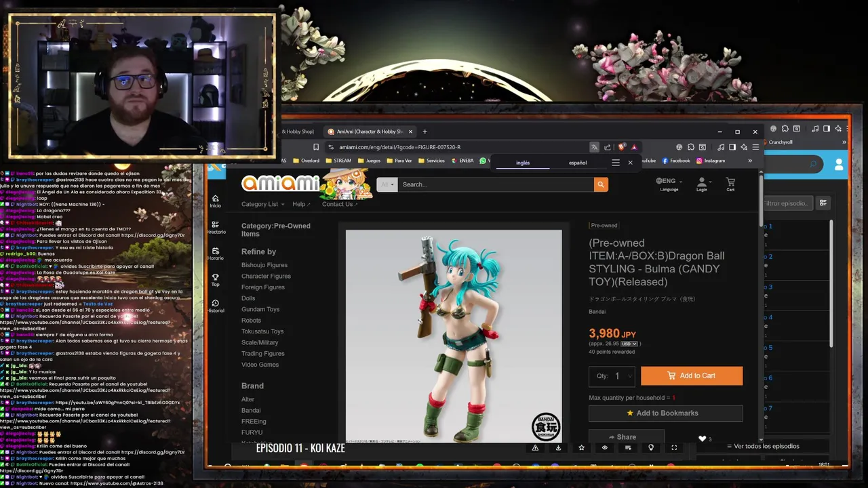Open the browser extensions puzzle icon
This screenshot has width=868, height=488.
pos(691,147)
